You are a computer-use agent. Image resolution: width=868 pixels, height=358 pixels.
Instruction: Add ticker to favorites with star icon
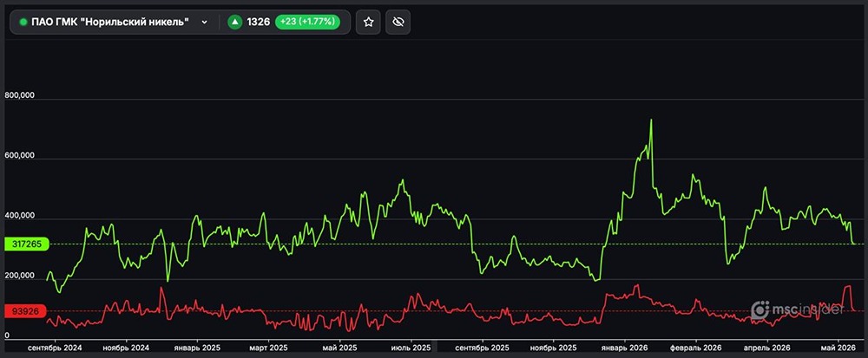368,22
